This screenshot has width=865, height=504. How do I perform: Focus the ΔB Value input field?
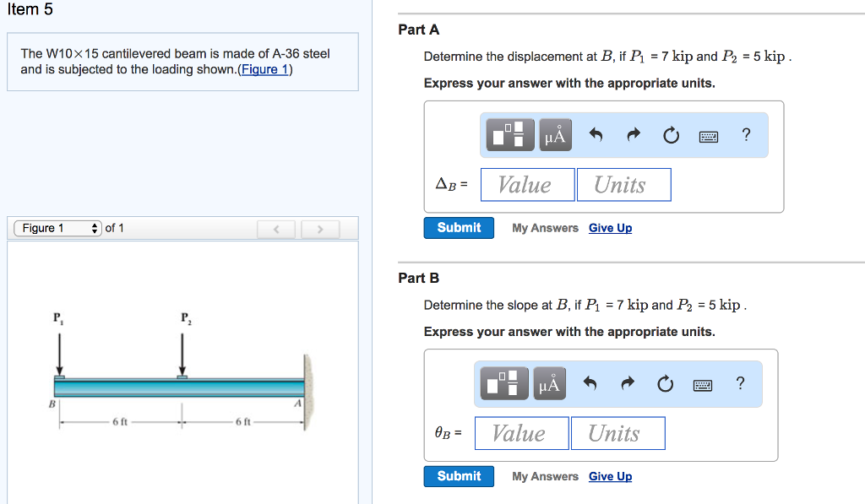click(527, 185)
